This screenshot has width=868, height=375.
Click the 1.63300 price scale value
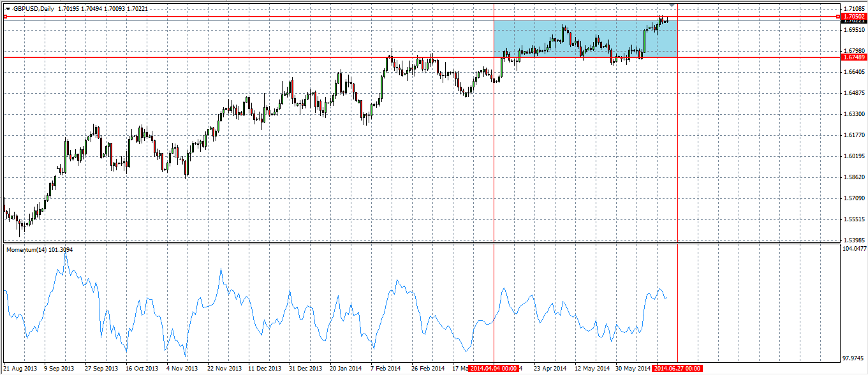(x=853, y=114)
